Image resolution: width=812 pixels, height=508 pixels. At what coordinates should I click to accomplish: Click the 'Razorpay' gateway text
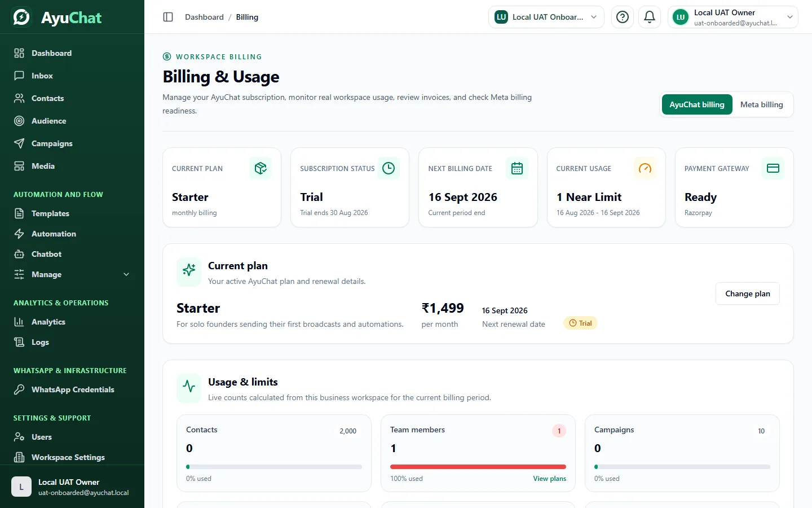tap(698, 213)
